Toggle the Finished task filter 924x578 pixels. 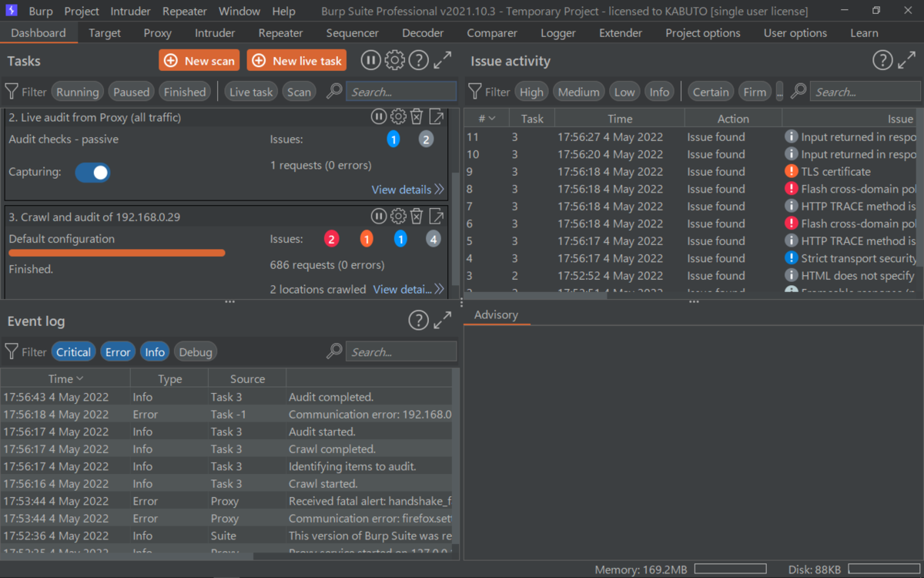tap(185, 92)
